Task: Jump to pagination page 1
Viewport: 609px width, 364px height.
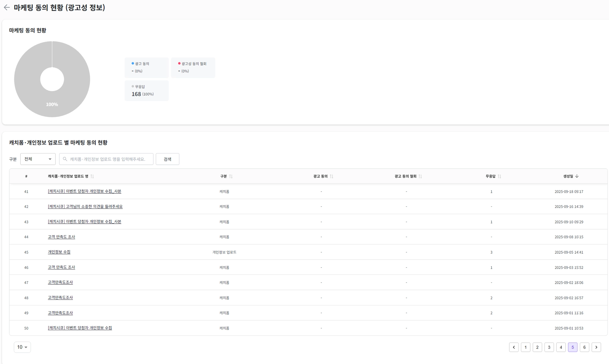Action: 525,347
